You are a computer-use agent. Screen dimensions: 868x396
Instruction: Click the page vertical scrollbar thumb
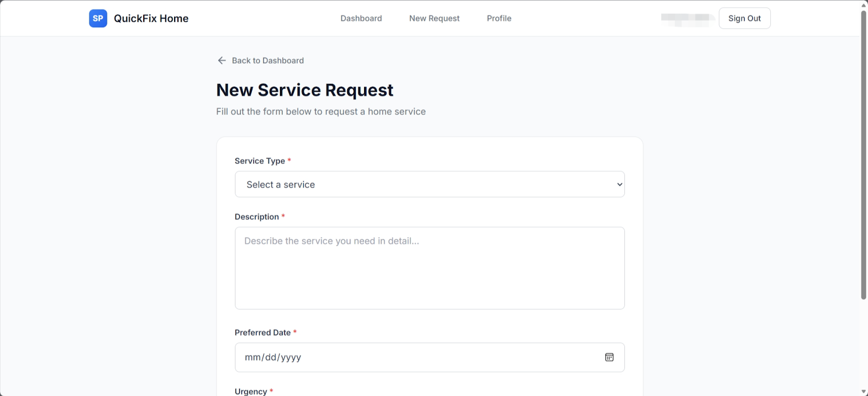coord(864,155)
